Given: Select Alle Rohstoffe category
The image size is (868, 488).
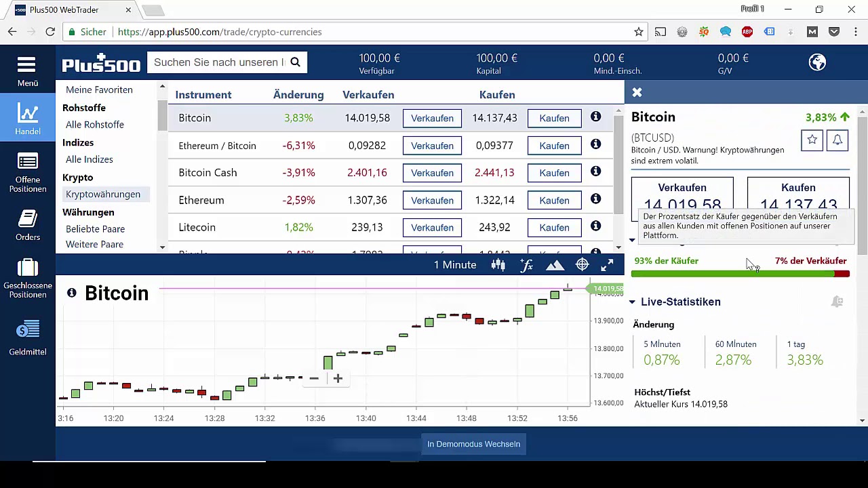Looking at the screenshot, I should (x=95, y=125).
